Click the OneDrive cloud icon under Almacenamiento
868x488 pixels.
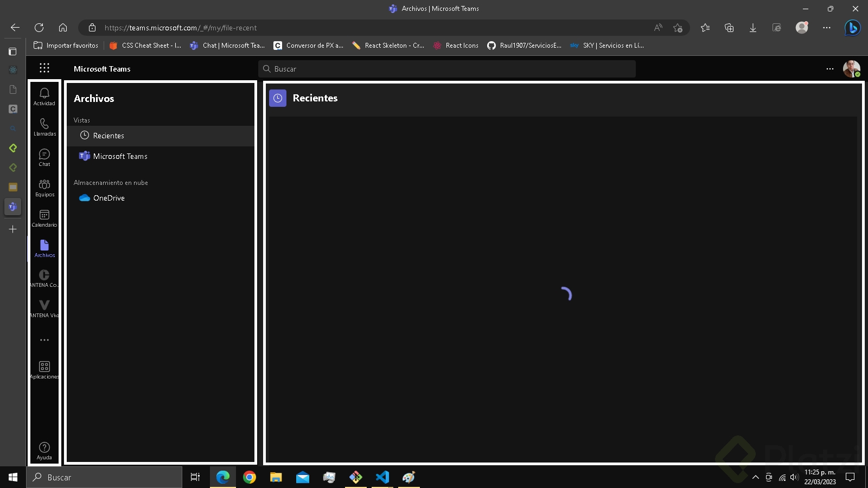tap(85, 198)
